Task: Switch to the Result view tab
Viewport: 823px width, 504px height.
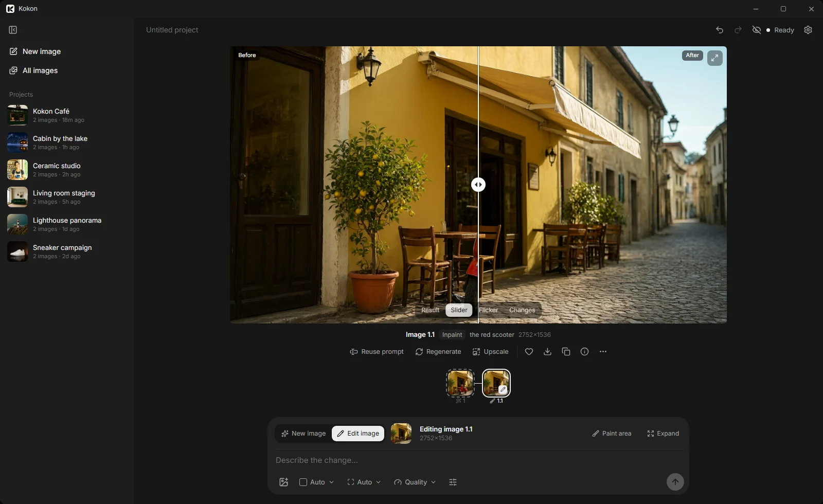Action: 430,310
